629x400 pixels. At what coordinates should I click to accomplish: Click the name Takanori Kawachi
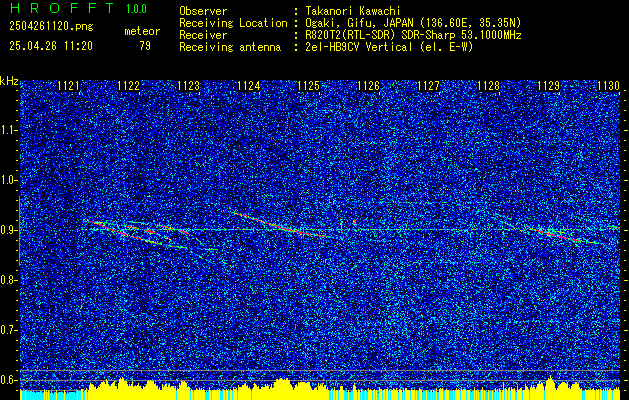352,11
